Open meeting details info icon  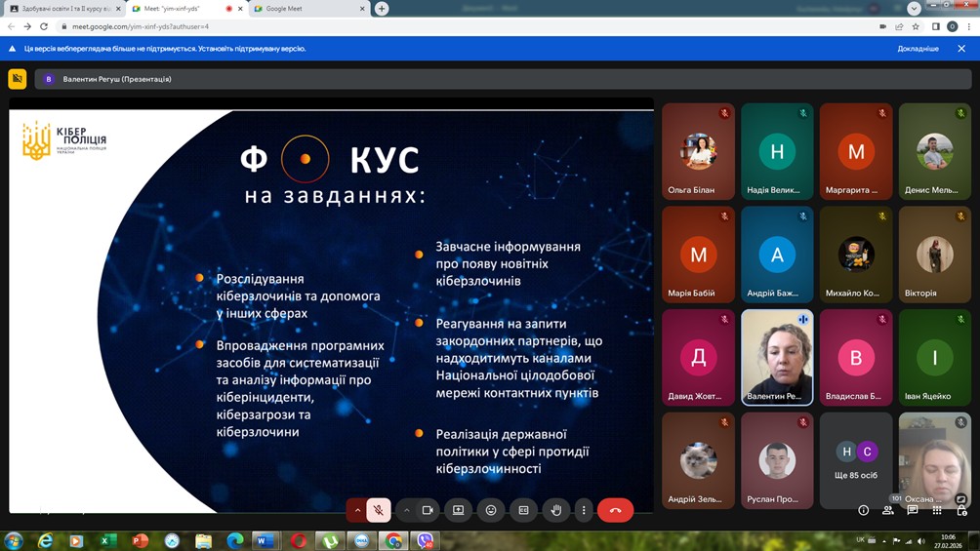pos(863,510)
